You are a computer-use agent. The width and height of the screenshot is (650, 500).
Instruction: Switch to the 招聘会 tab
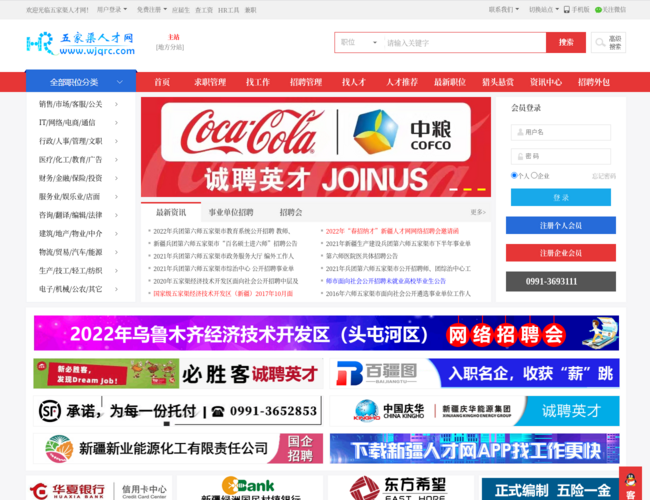click(291, 212)
